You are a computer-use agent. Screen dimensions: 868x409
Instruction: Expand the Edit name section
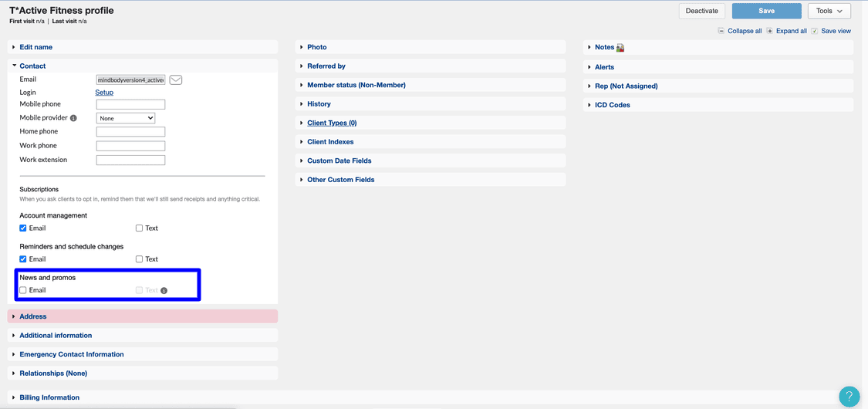143,47
